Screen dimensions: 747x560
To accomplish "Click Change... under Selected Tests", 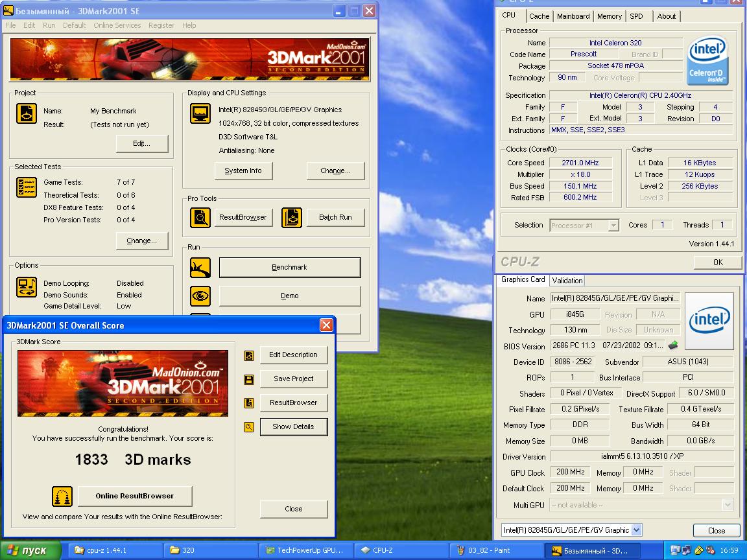I will tap(142, 241).
